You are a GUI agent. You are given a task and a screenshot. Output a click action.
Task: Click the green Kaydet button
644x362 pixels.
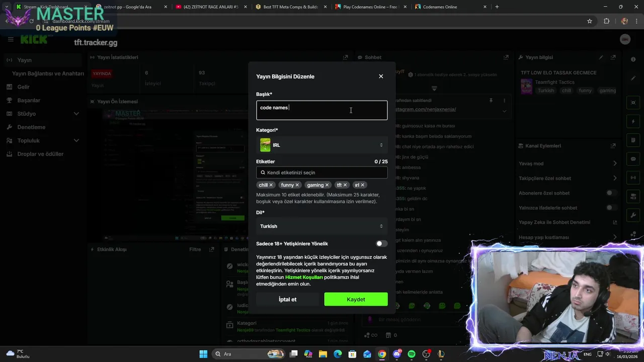click(356, 299)
